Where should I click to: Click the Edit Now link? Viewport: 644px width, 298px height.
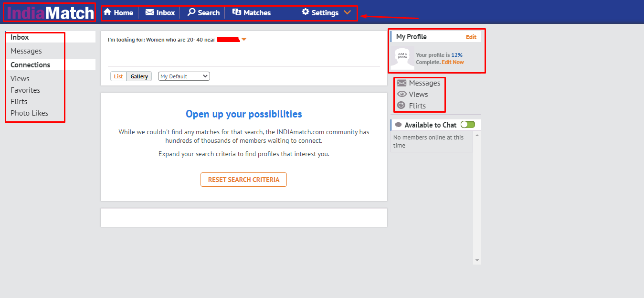point(453,62)
